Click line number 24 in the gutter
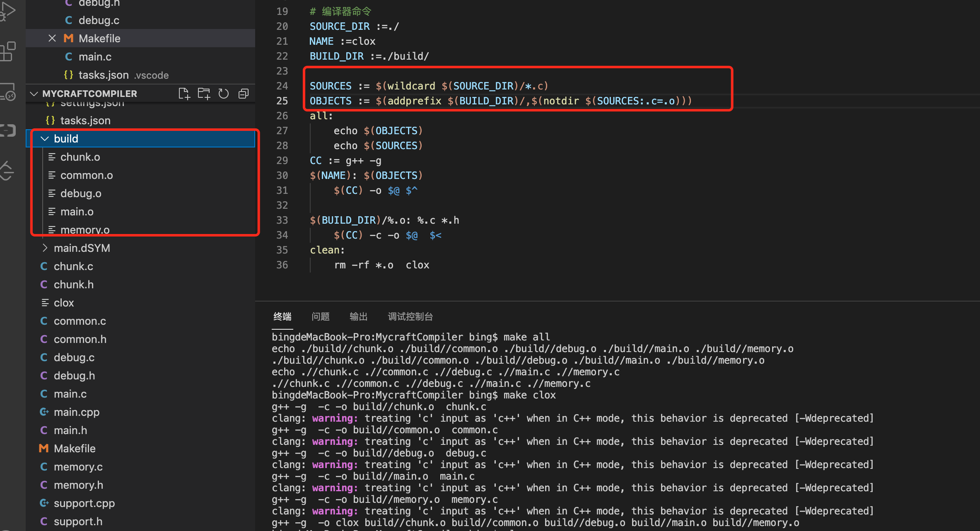Viewport: 980px width, 531px height. tap(282, 86)
